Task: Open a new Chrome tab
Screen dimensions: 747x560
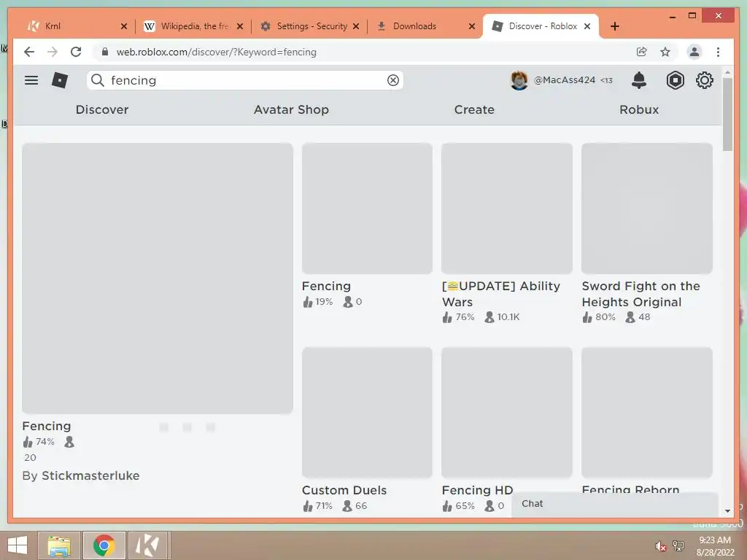Action: [615, 26]
